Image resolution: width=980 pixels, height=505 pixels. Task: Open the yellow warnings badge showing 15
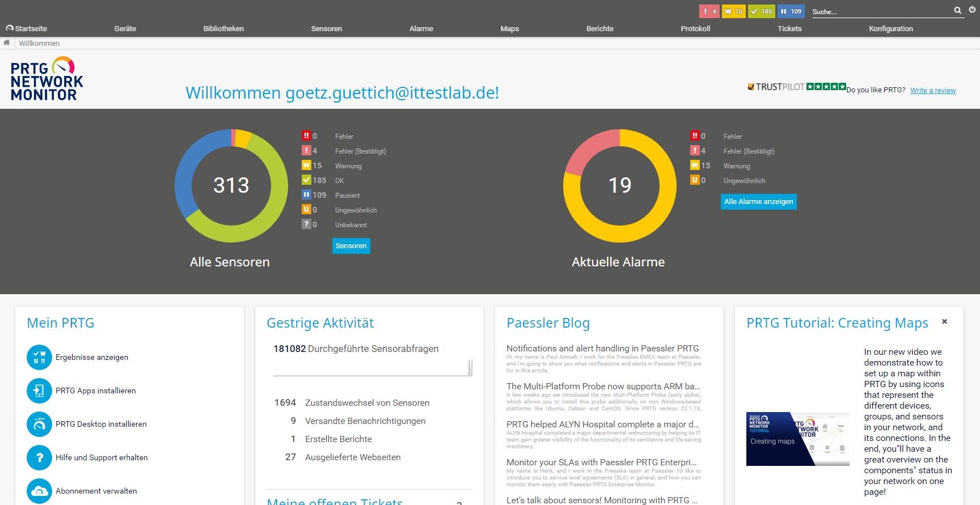point(733,11)
